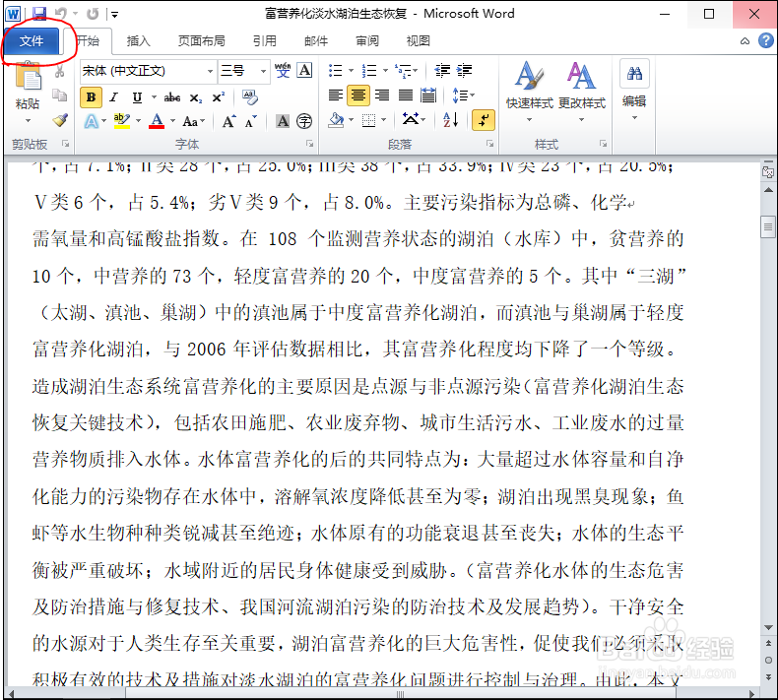The width and height of the screenshot is (778, 700).
Task: Open the Asian layout character scaling tool
Action: tap(410, 120)
